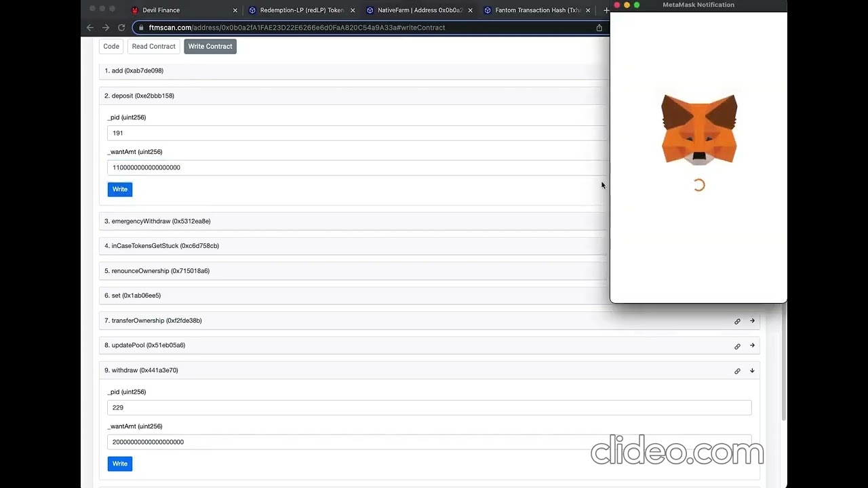Switch to Redemption-LP (redLP) Token tab
868x488 pixels.
click(x=301, y=10)
